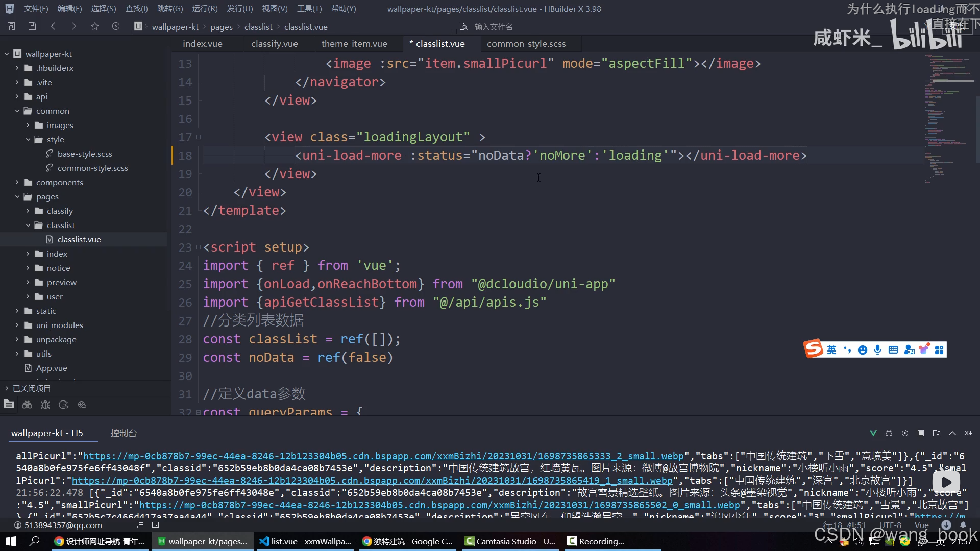
Task: Fold the script block at line 23
Action: point(198,247)
